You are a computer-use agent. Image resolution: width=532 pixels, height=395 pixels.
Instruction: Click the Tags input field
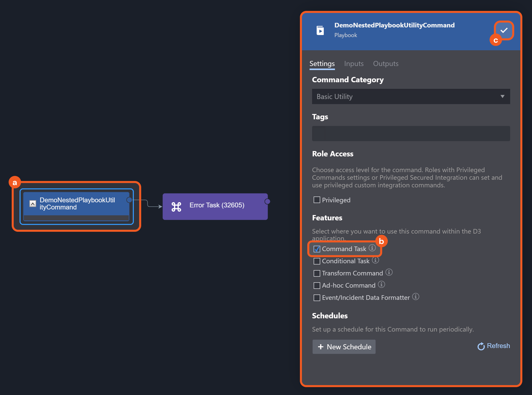411,134
